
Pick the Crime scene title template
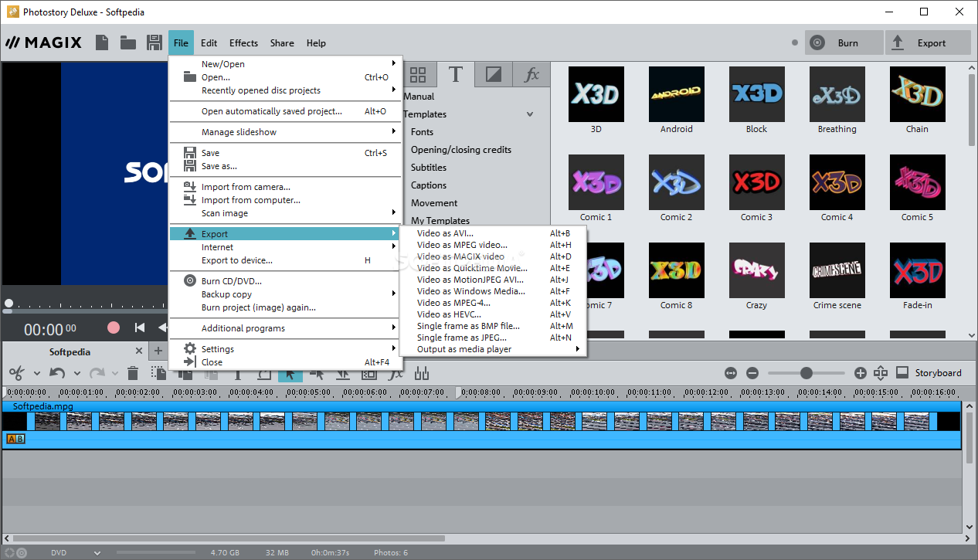pos(837,276)
